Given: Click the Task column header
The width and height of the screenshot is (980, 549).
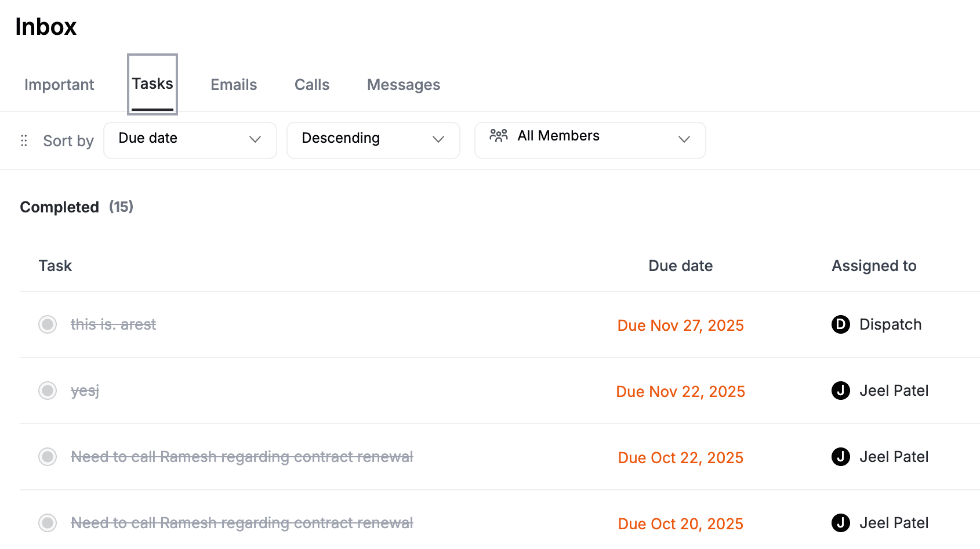Looking at the screenshot, I should tap(55, 266).
